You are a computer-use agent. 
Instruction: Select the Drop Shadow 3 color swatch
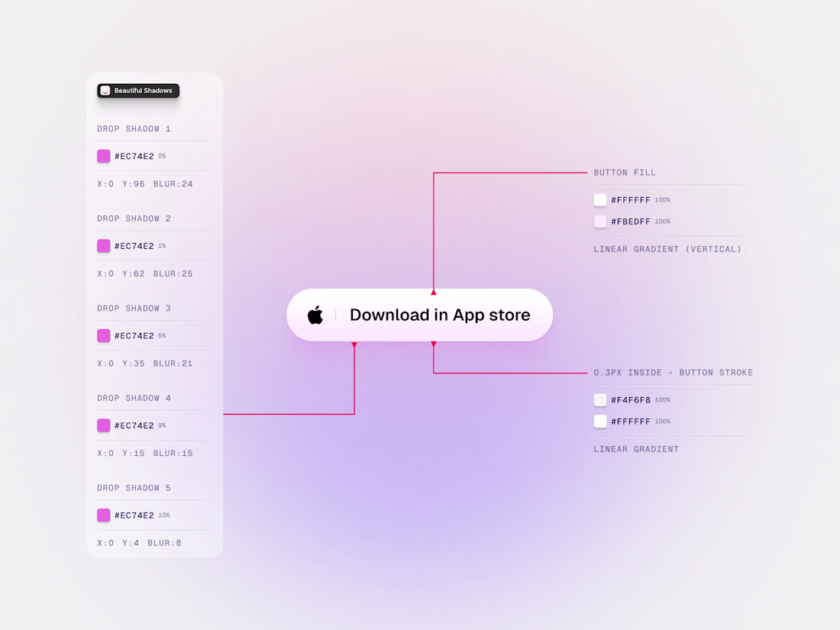coord(103,336)
